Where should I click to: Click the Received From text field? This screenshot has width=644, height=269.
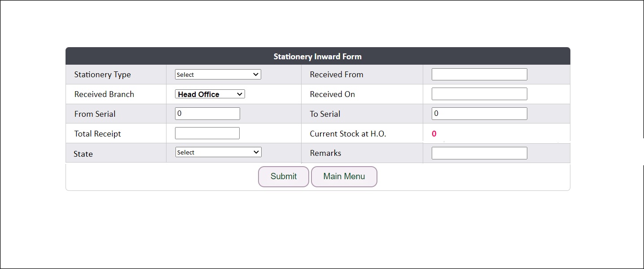tap(479, 75)
